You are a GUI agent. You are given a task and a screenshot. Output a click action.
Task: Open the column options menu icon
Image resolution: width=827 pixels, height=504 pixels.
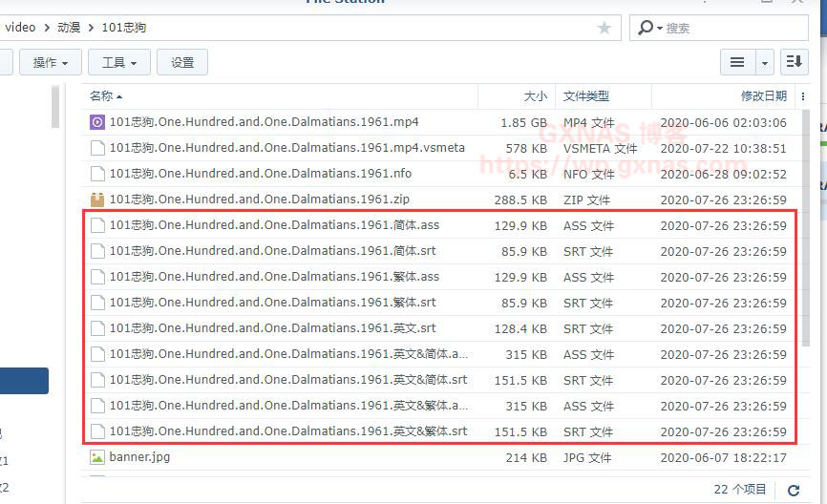[803, 96]
